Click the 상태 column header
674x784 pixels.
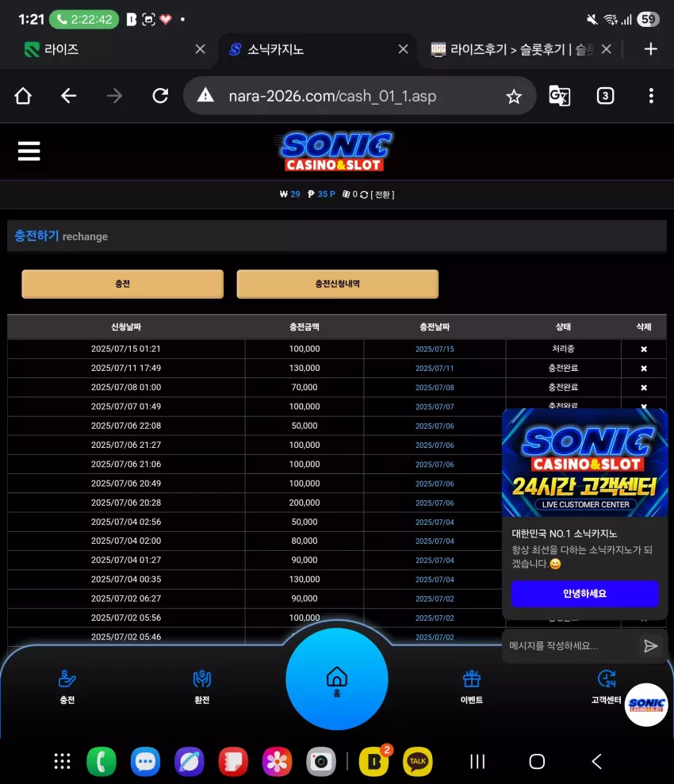coord(564,327)
